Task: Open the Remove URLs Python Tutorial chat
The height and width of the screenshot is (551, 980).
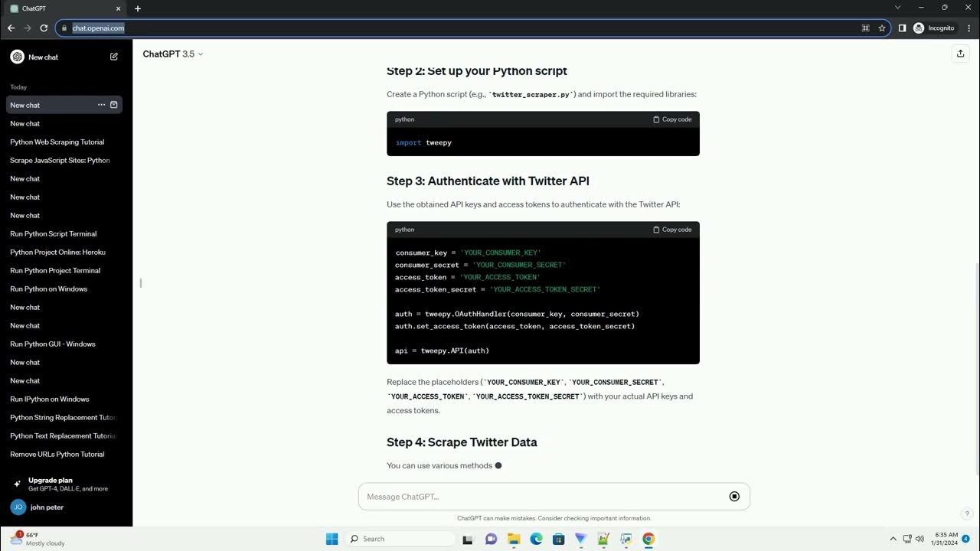Action: (x=64, y=454)
